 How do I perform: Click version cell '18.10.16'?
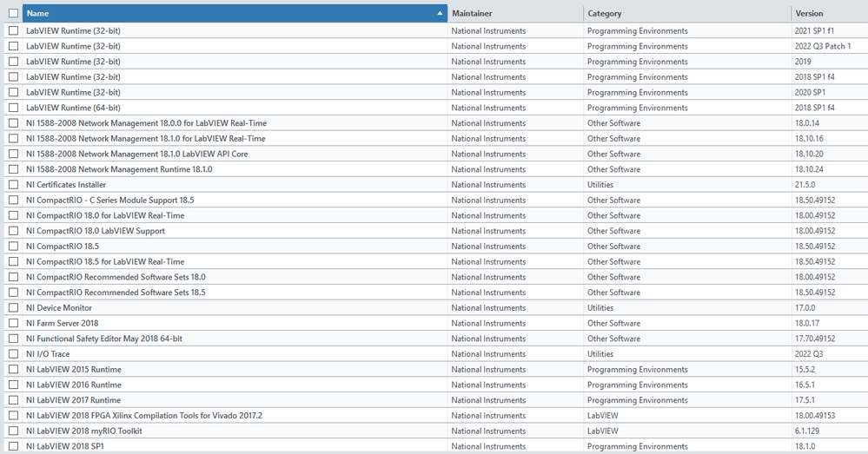809,139
